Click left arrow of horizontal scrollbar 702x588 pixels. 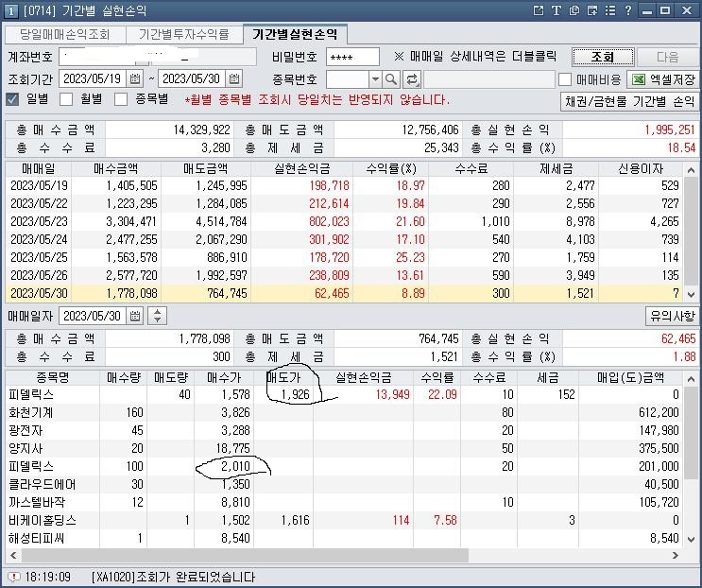coord(13,555)
